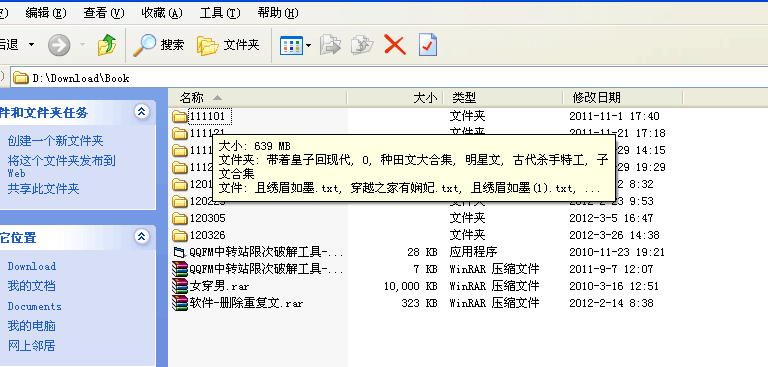Open the Back button history dropdown
The image size is (768, 367).
(31, 45)
